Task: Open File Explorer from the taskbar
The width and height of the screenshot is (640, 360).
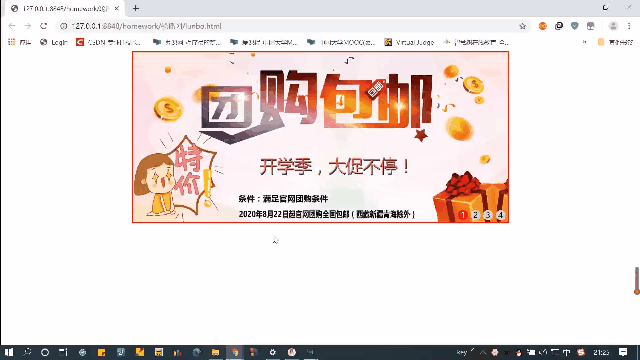Action: (216, 352)
